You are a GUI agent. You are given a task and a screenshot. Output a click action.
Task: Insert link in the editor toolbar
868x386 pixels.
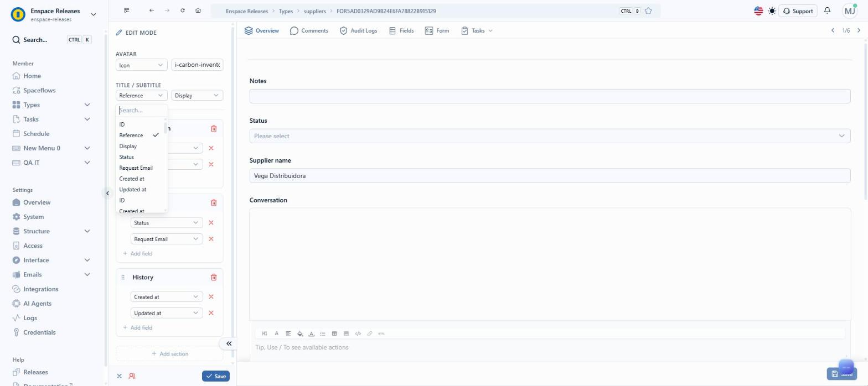(x=370, y=333)
